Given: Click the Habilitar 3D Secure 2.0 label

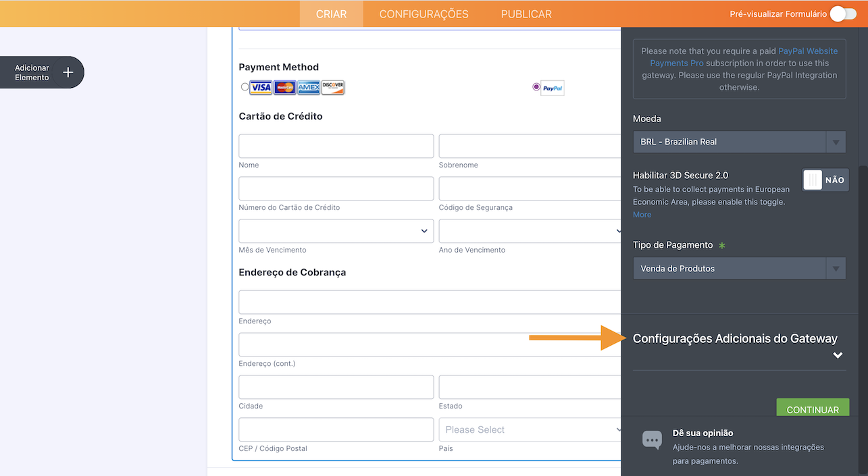Looking at the screenshot, I should 681,175.
